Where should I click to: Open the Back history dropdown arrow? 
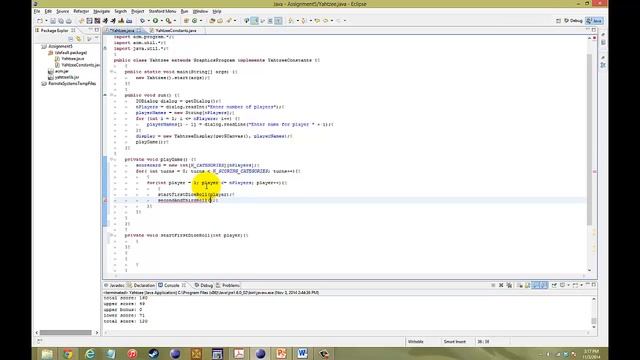click(x=332, y=20)
